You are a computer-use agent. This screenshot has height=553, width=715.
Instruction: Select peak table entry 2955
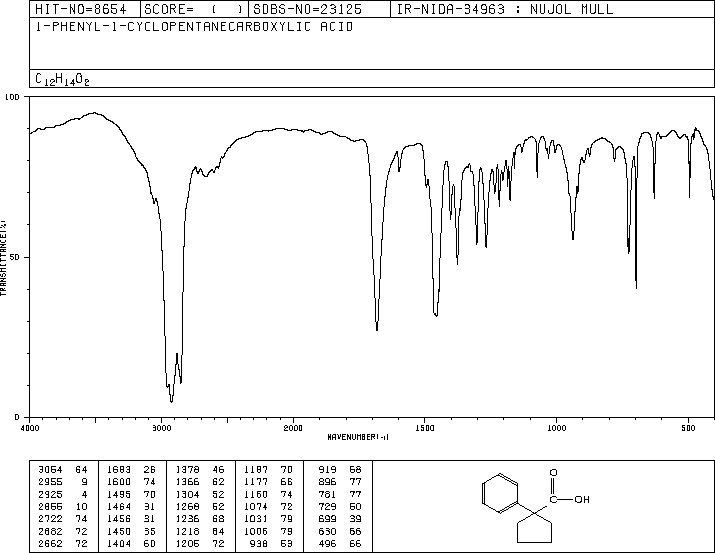click(63, 482)
